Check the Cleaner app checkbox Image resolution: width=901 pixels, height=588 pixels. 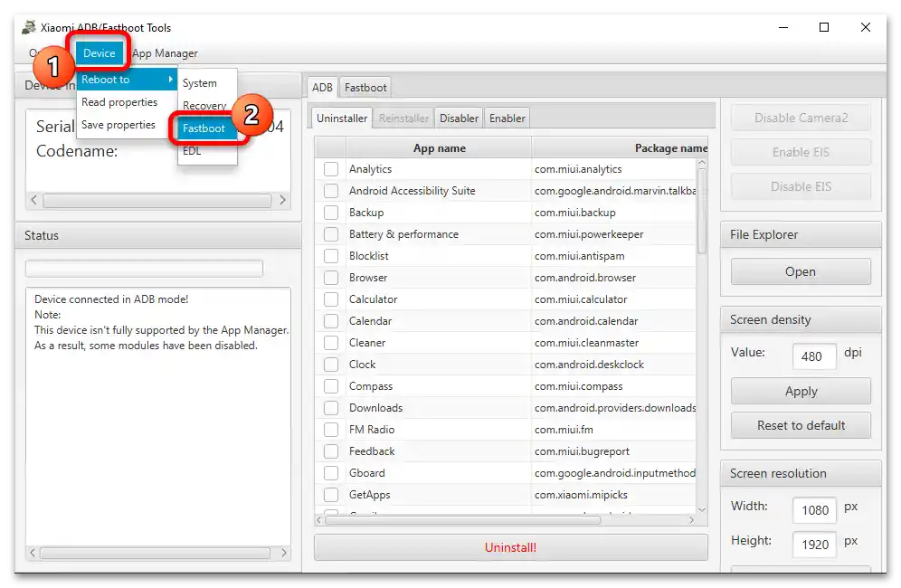pos(331,343)
